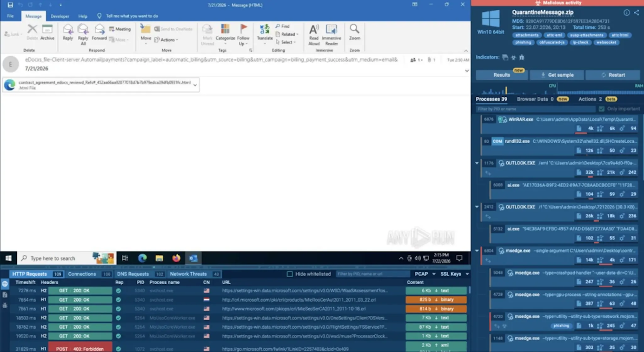This screenshot has height=352, width=644.
Task: Open the File menu tab
Action: 10,16
